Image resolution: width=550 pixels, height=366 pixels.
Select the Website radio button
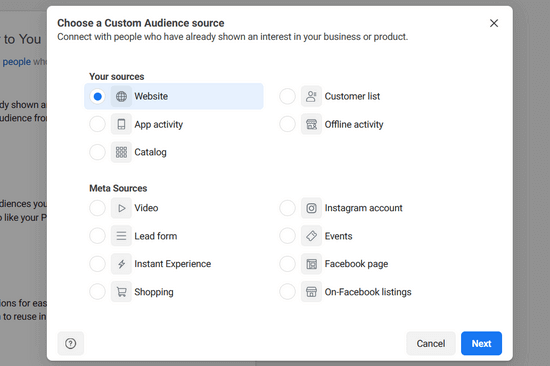tap(98, 96)
